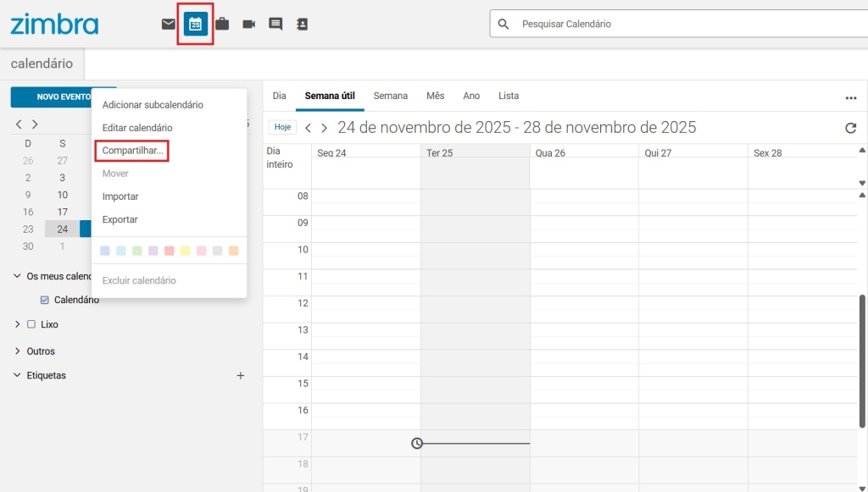Click the Hoje button
868x492 pixels.
click(282, 128)
